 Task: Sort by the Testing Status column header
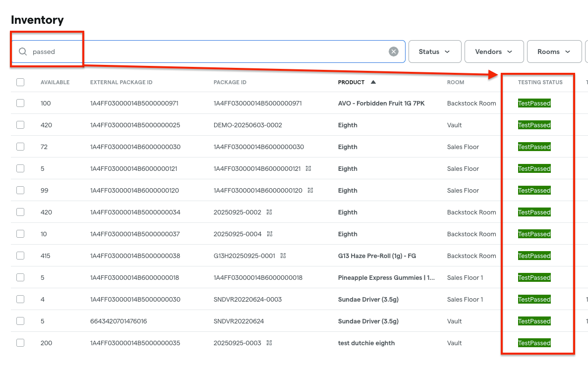coord(540,82)
